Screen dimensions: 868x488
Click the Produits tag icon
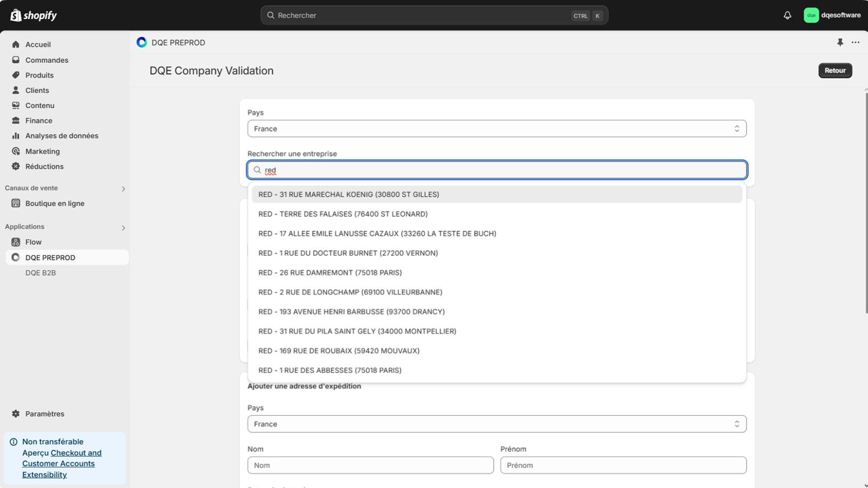(16, 75)
